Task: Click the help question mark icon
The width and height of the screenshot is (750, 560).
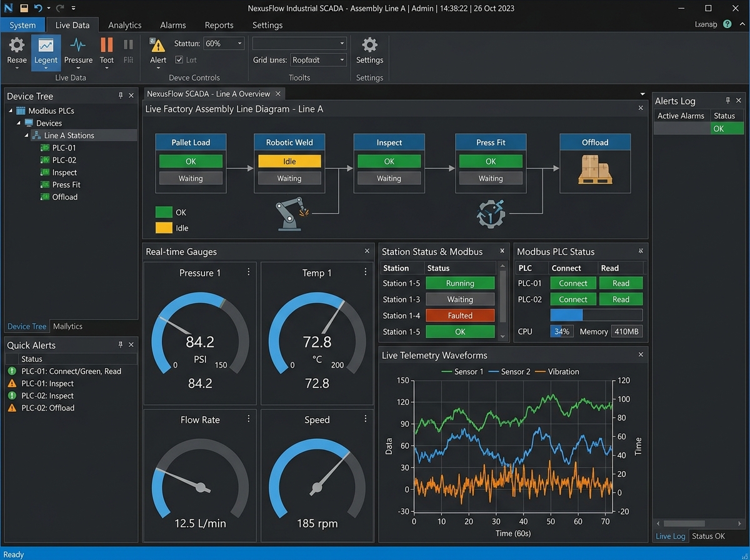Action: pyautogui.click(x=727, y=24)
